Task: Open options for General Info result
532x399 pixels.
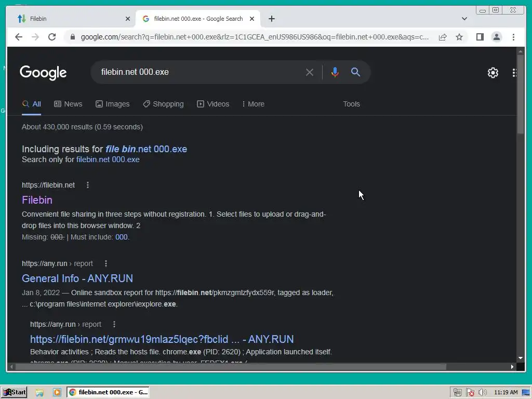Action: tap(106, 263)
